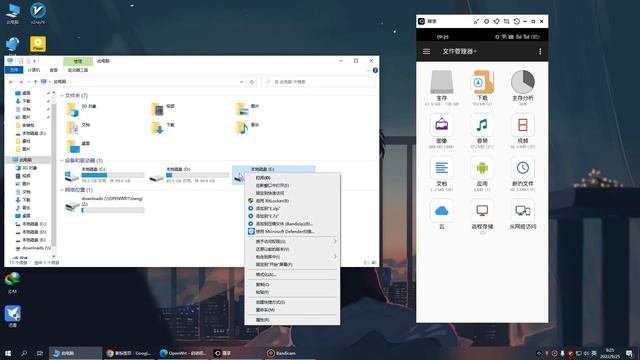Open the hamburger menu in 文件管理器+
Viewport: 640px width, 360px height.
tap(427, 51)
